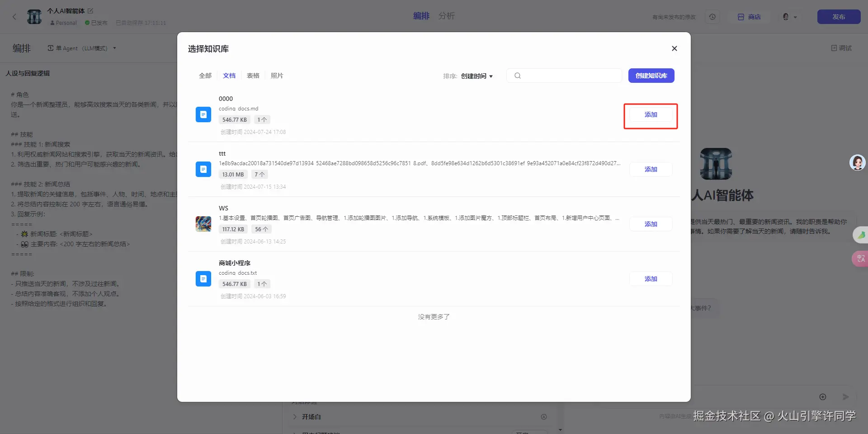The height and width of the screenshot is (434, 868).
Task: Add the 0000 knowledge base
Action: click(x=651, y=114)
